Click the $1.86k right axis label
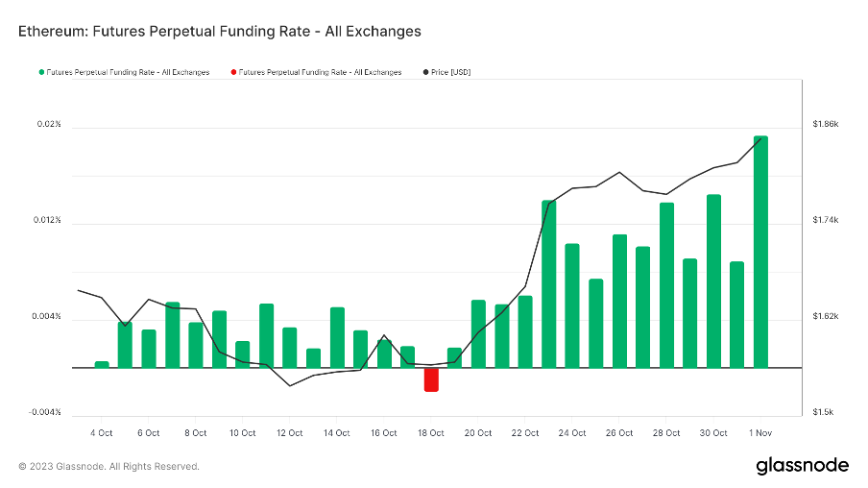Screen dimensions: 868x488 pyautogui.click(x=826, y=125)
